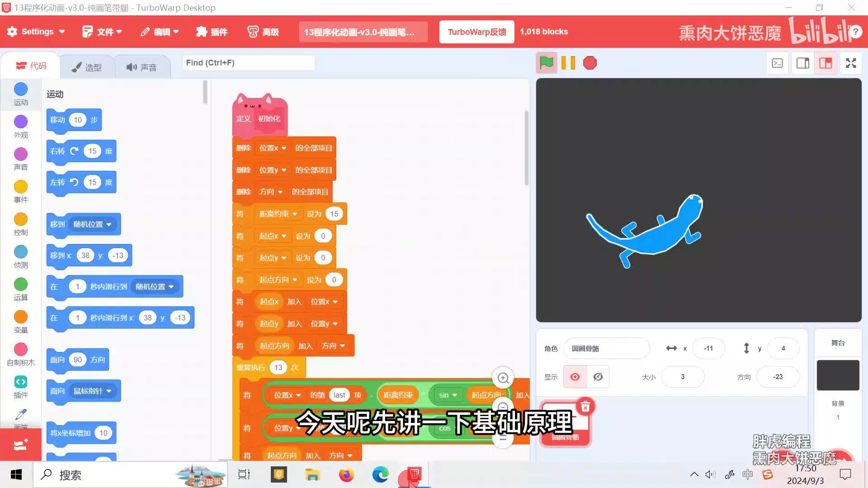
Task: Click the 1,018 blocks counter
Action: [x=544, y=32]
